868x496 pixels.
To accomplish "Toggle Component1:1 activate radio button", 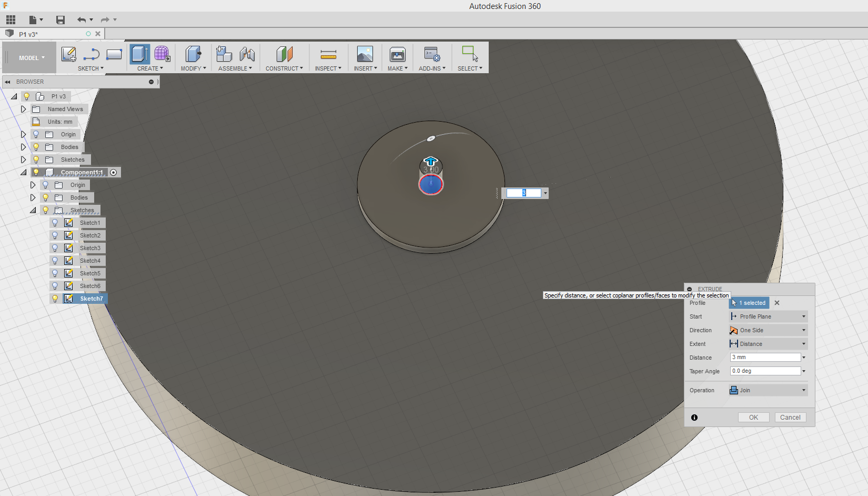I will (x=114, y=172).
